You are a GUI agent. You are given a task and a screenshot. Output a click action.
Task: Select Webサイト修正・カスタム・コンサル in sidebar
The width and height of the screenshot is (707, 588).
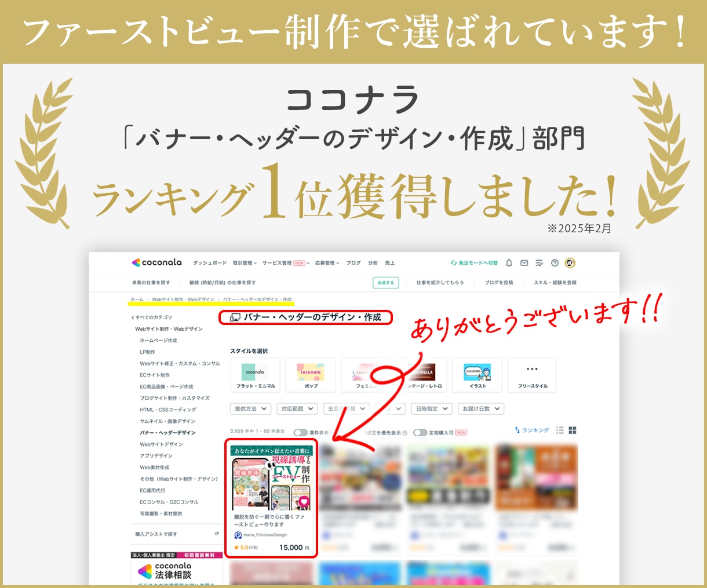coord(180,364)
